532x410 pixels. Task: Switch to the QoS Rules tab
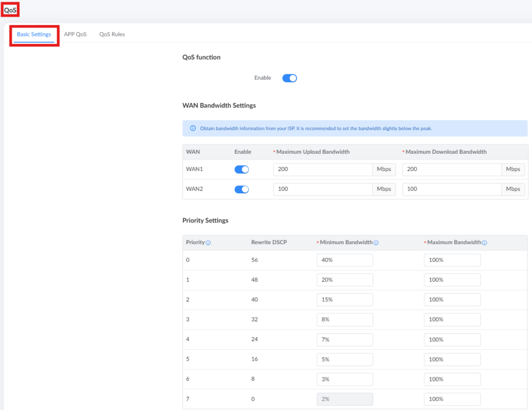tap(112, 34)
